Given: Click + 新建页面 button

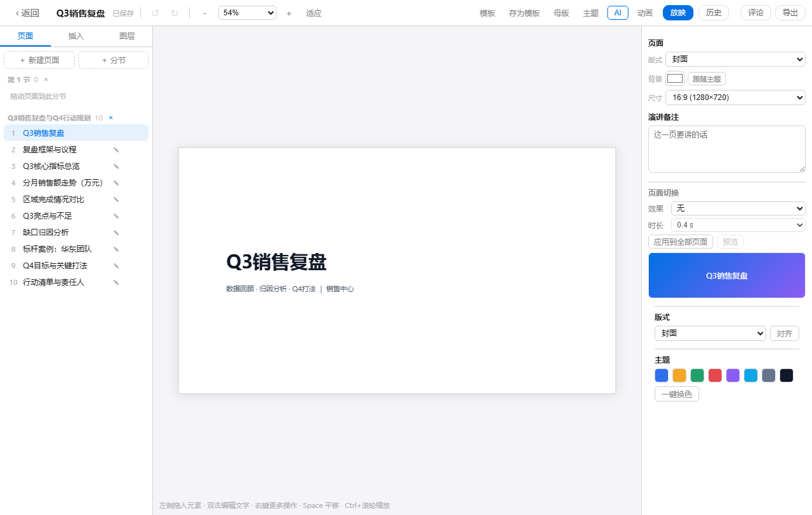Looking at the screenshot, I should click(40, 60).
